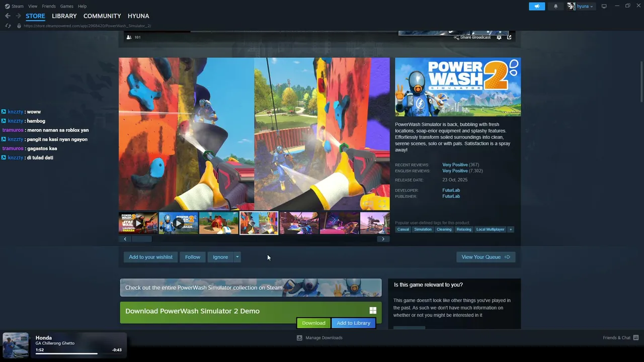Screen dimensions: 644x362
Task: Click View Your Queue button
Action: pos(486,257)
